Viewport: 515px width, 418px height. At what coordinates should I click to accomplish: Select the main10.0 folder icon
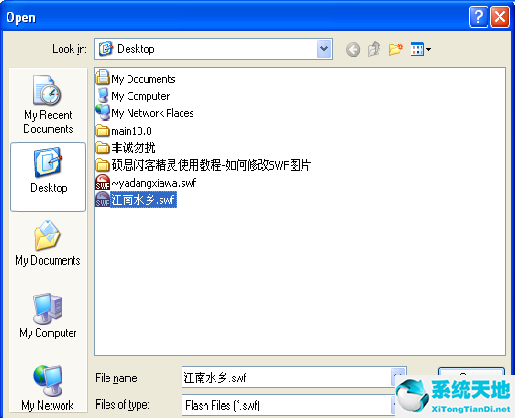tap(102, 130)
